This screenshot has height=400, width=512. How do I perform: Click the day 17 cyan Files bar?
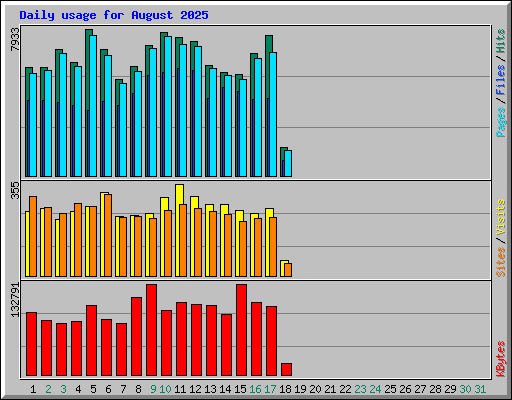(x=273, y=114)
